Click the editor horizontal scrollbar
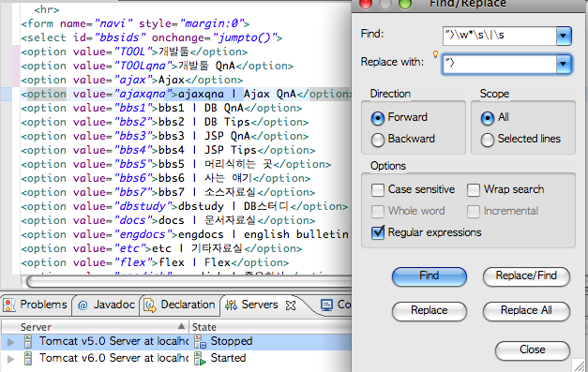The image size is (588, 372). (188, 282)
